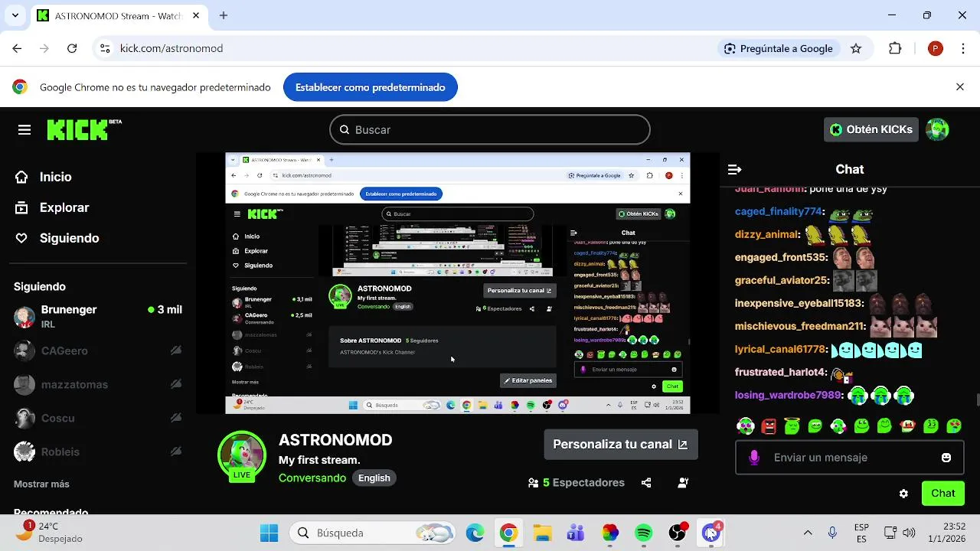Show hidden system tray icons chevron

807,533
